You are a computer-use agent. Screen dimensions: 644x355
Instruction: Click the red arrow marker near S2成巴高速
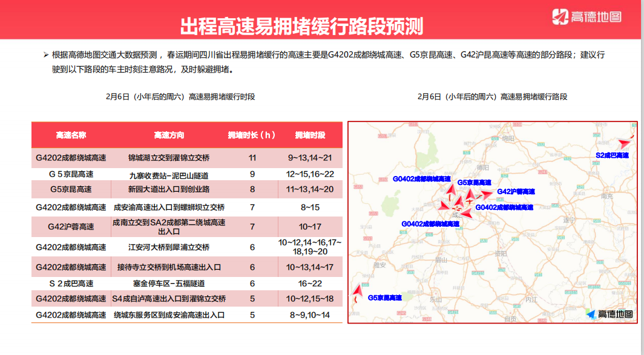pyautogui.click(x=623, y=143)
